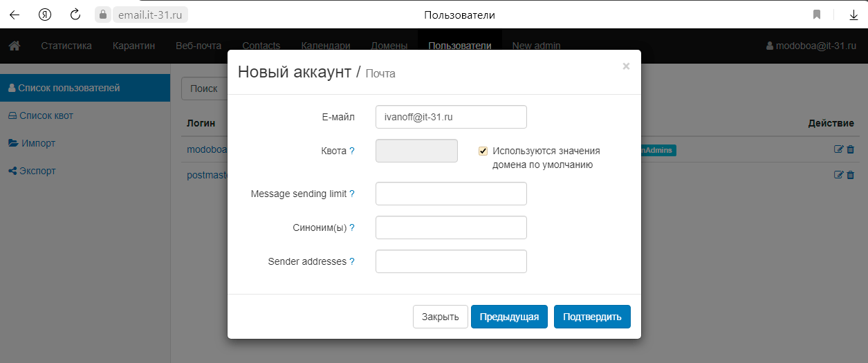This screenshot has height=363, width=868.
Task: Click the home icon in navbar
Action: (x=14, y=46)
